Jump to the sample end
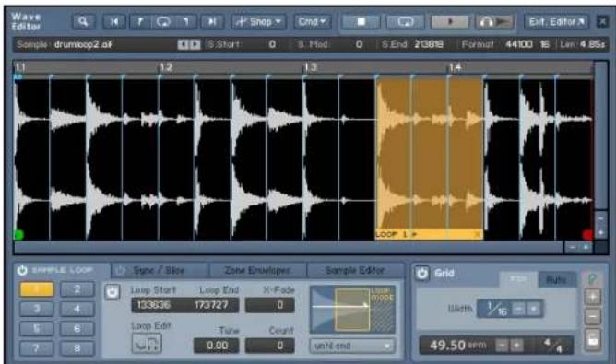The width and height of the screenshot is (616, 364). tap(212, 21)
